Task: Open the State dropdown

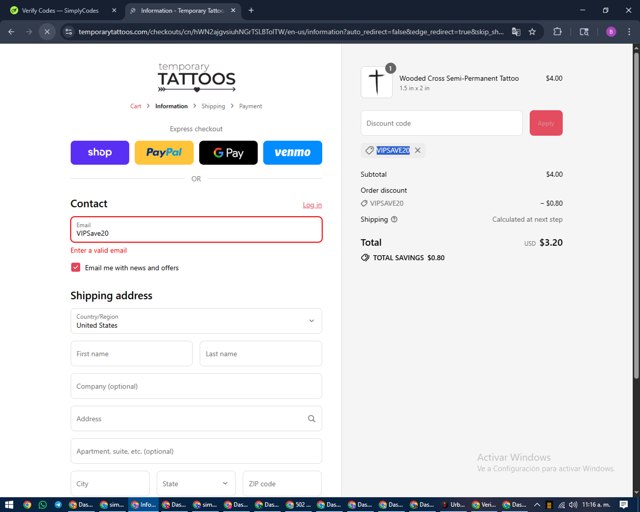Action: tap(196, 483)
